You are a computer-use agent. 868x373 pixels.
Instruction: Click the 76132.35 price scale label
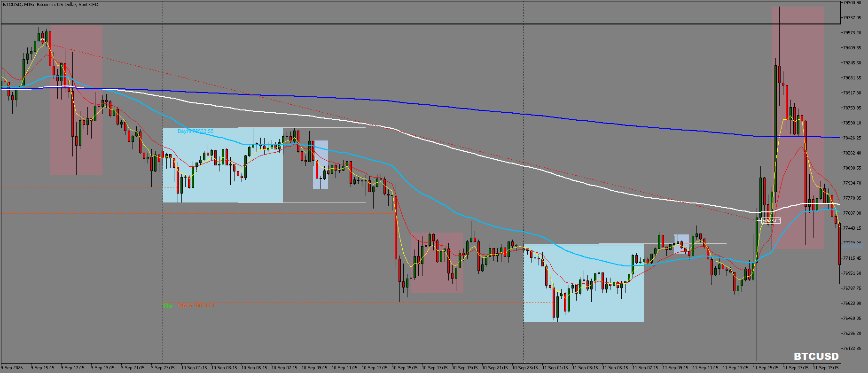(852, 349)
